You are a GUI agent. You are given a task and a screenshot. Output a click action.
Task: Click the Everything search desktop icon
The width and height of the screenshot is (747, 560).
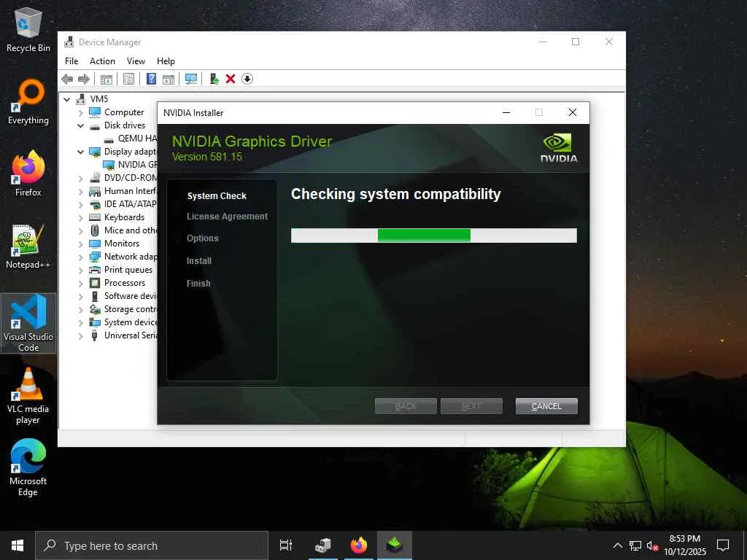pos(28,102)
